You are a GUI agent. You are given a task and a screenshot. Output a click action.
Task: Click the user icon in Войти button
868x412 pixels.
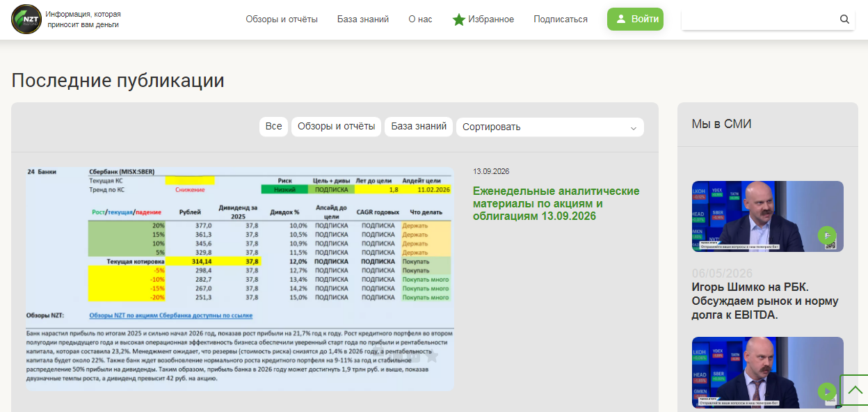[x=621, y=19]
